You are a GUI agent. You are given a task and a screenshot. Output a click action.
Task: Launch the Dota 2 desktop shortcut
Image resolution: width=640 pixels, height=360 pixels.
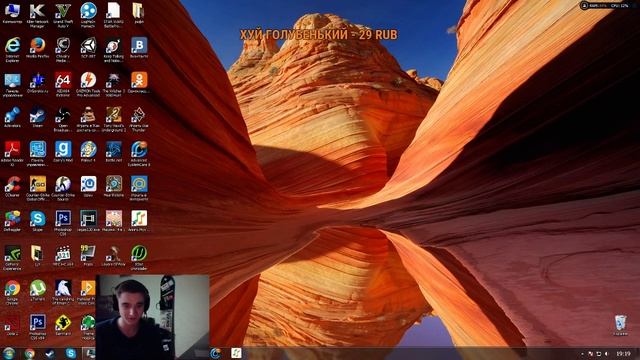[12, 325]
